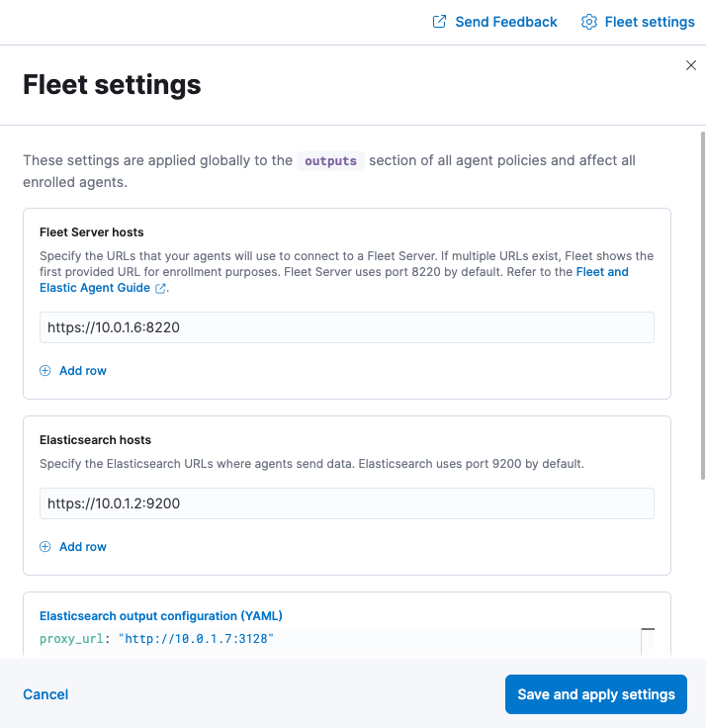The image size is (706, 728).
Task: Click the plus icon under Elasticsearch hosts
Action: click(44, 547)
